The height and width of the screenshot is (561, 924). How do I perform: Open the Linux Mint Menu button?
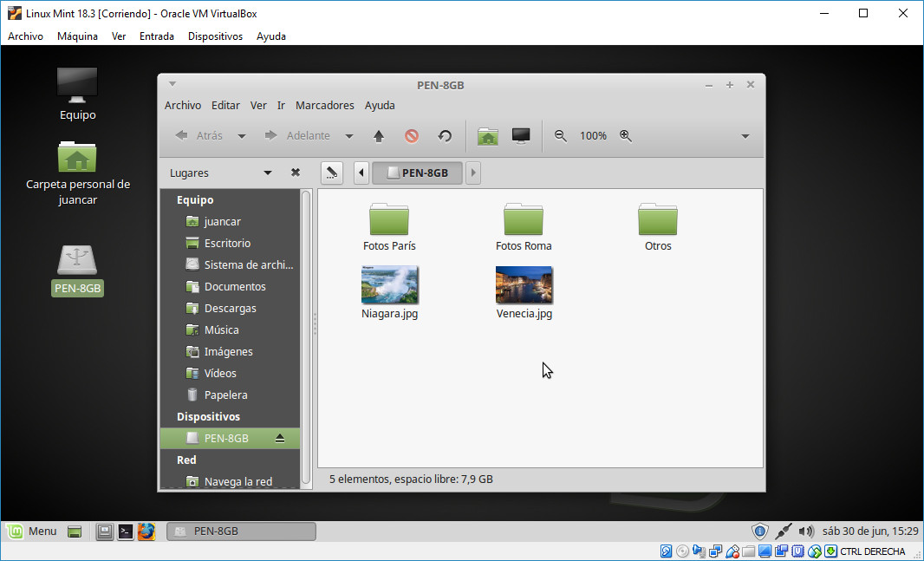click(x=32, y=532)
